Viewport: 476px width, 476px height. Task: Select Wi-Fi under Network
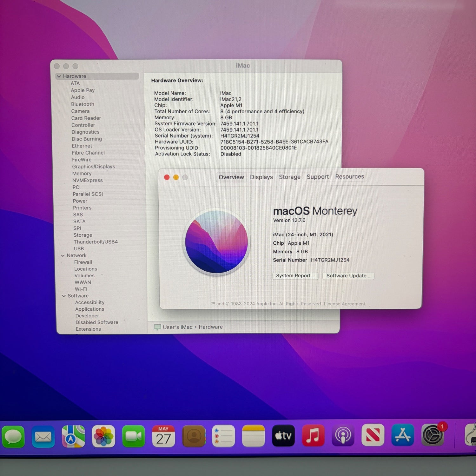point(81,289)
